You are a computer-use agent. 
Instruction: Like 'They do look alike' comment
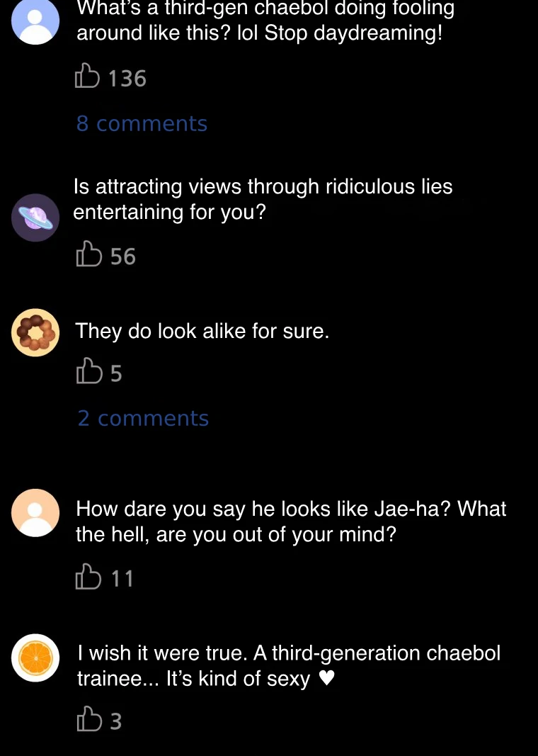(88, 371)
